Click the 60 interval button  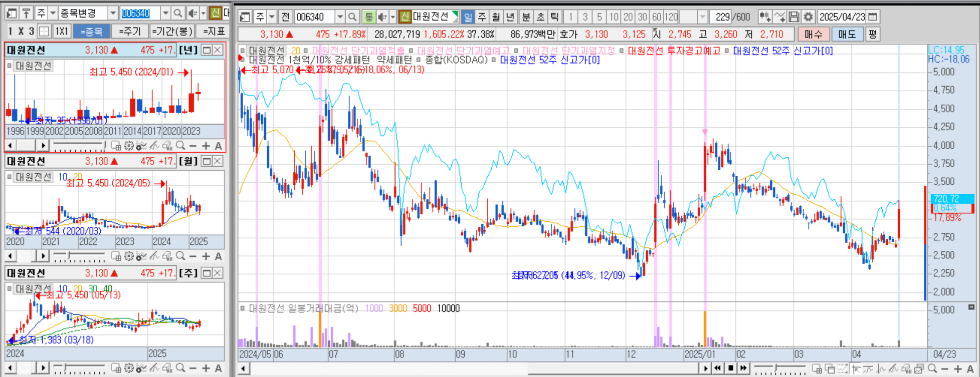[656, 17]
